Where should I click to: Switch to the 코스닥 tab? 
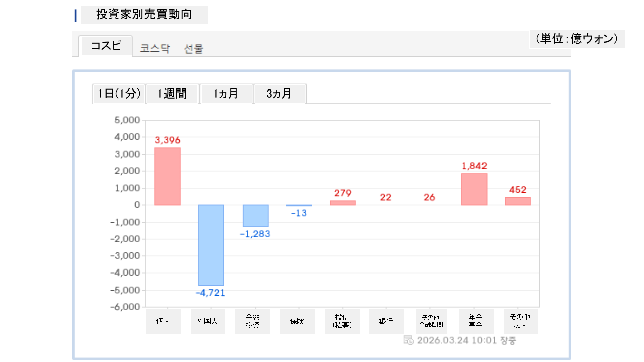click(155, 49)
